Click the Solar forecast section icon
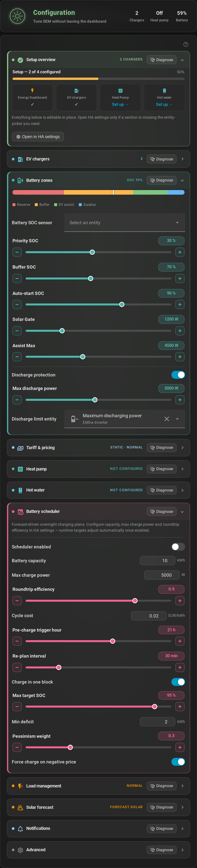197x868 pixels. tap(20, 807)
